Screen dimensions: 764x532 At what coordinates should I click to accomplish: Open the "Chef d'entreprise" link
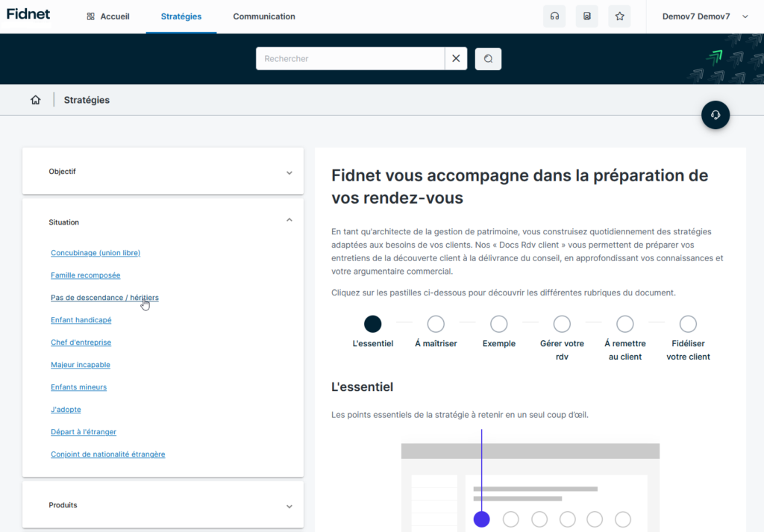81,342
